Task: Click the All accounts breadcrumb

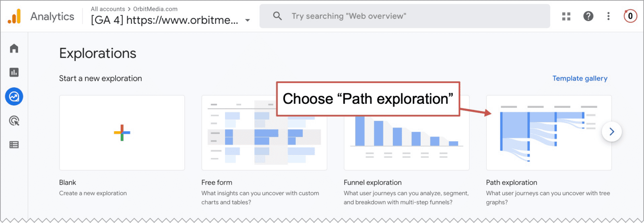Action: tap(108, 9)
